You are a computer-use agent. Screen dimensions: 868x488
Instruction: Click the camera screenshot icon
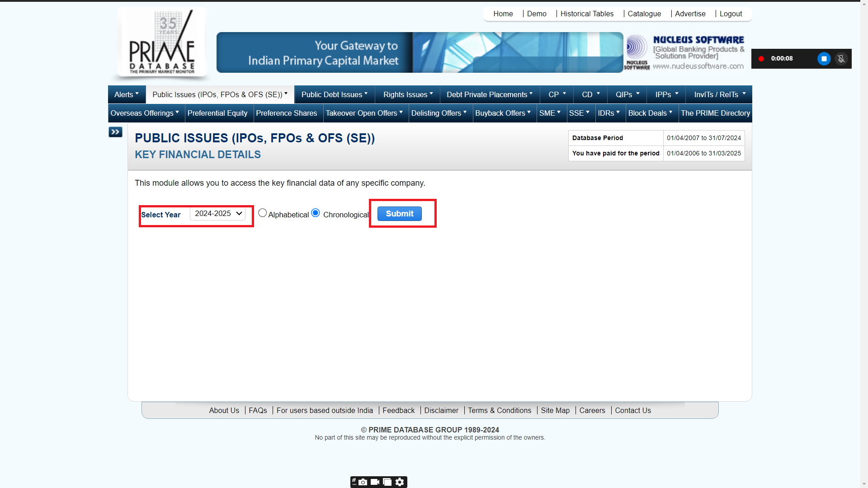[363, 482]
